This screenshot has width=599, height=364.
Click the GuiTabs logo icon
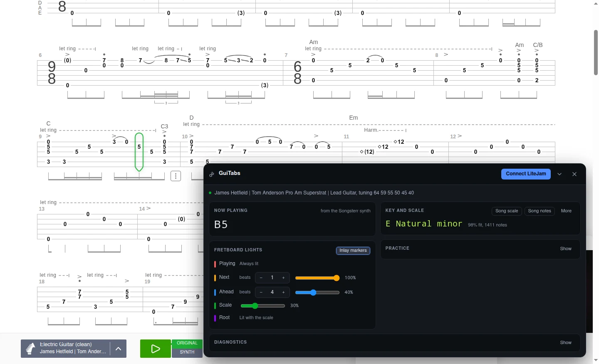pos(212,174)
